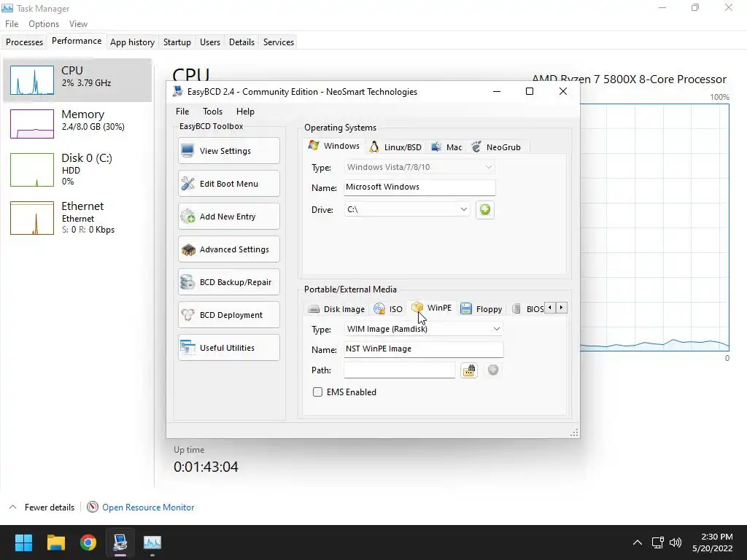Screen dimensions: 747x560
Task: Click the Microsoft Windows name field
Action: (x=419, y=187)
